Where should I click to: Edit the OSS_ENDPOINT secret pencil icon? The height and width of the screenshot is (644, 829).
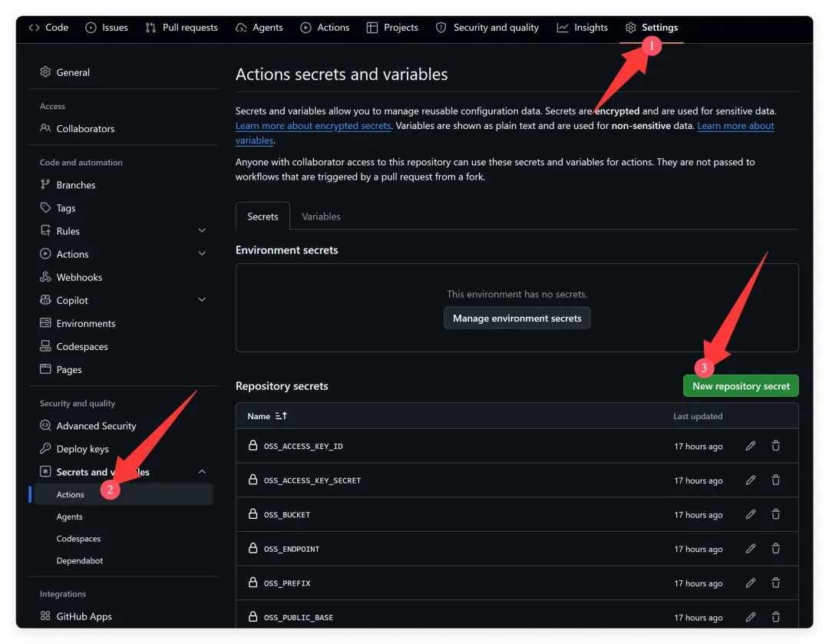coord(750,548)
